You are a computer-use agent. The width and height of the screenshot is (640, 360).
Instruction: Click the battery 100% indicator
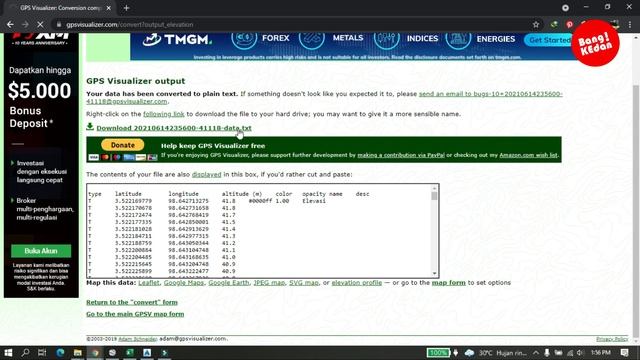point(438,353)
